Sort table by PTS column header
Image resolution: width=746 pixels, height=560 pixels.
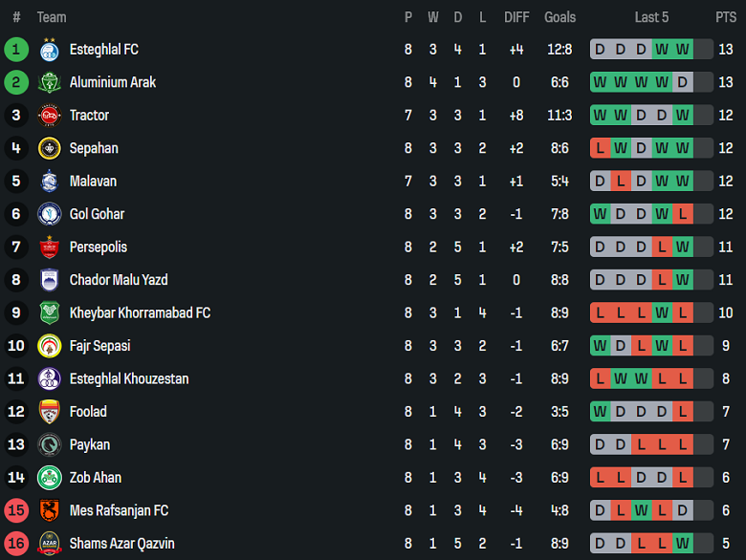(x=726, y=17)
